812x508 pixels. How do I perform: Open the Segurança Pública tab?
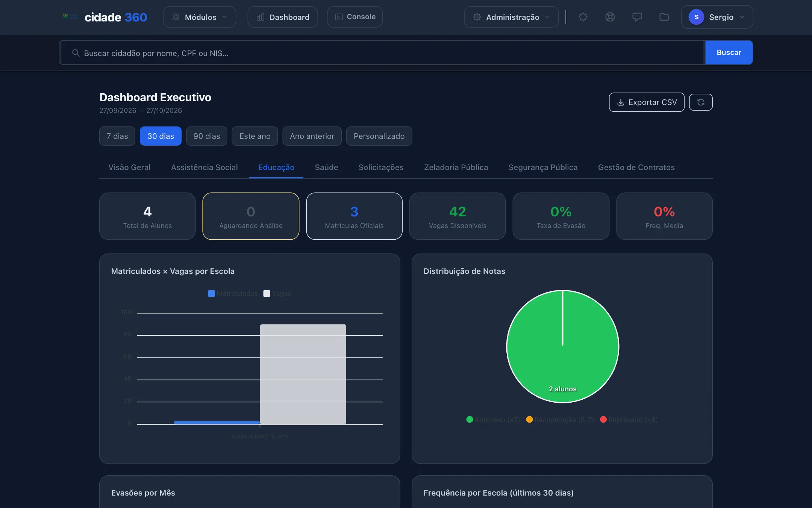point(543,167)
